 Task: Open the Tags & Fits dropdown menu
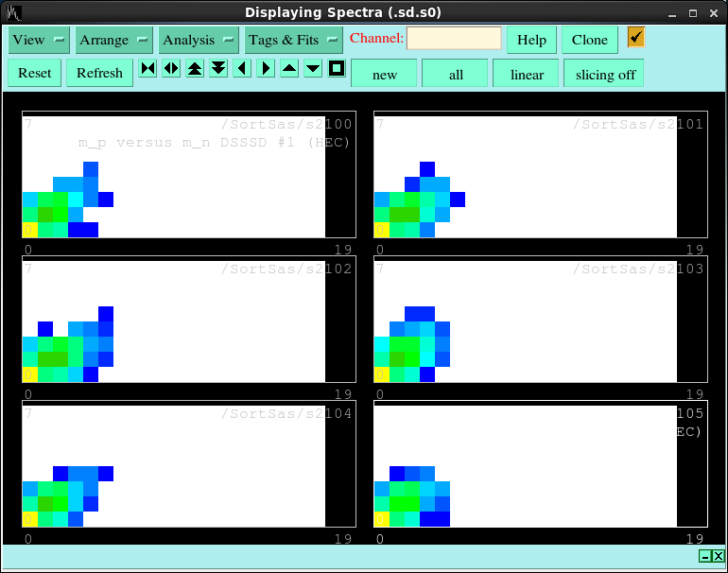click(x=294, y=40)
